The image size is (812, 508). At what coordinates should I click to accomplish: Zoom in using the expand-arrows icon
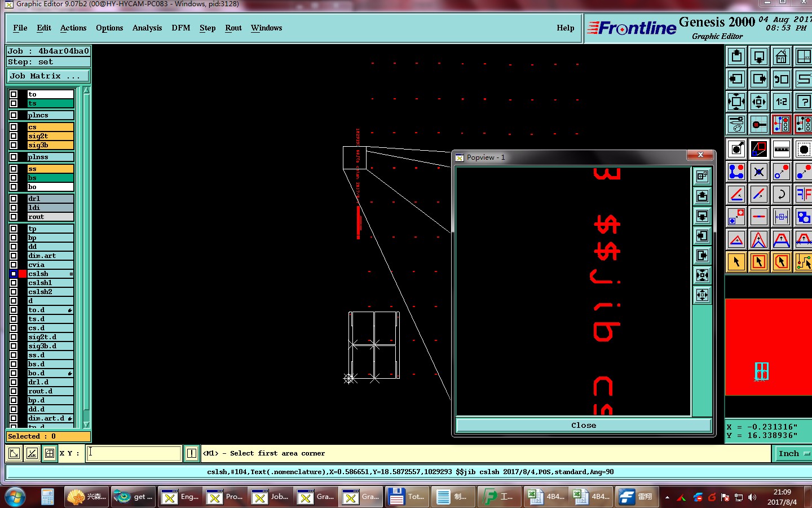pos(736,102)
